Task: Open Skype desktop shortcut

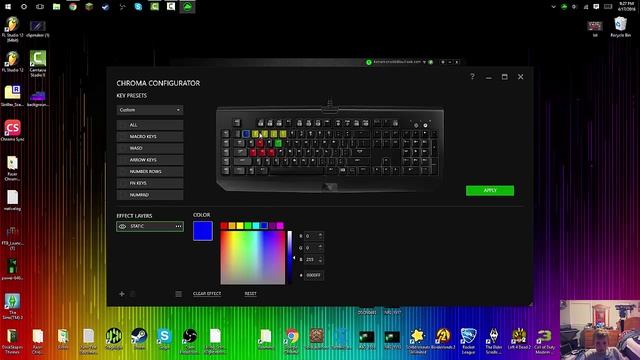Action: pyautogui.click(x=164, y=339)
